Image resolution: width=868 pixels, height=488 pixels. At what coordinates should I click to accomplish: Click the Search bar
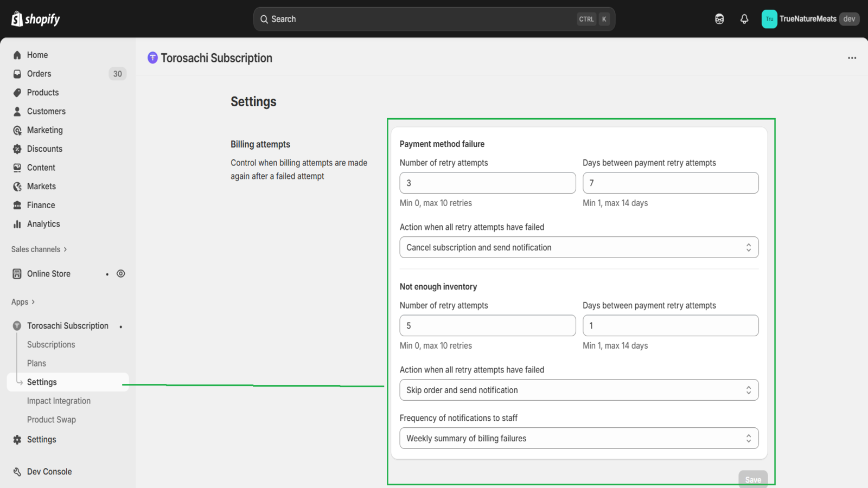click(x=434, y=19)
